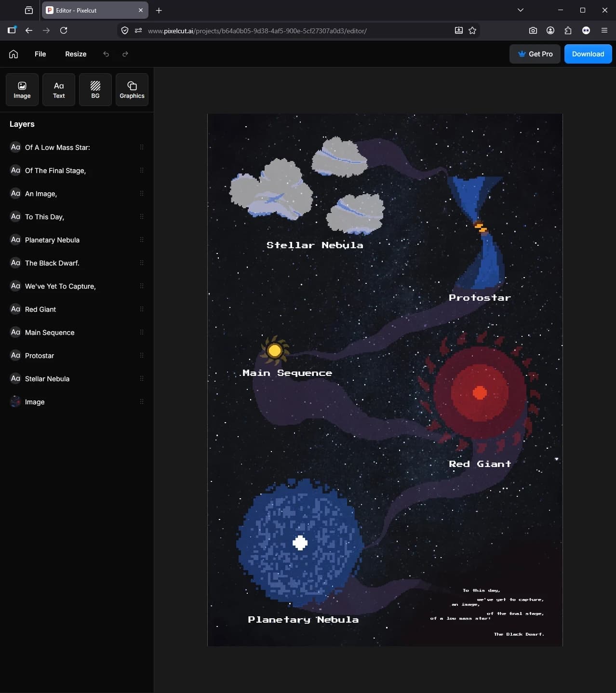Click the 'Main Sequence' text on canvas

(287, 373)
